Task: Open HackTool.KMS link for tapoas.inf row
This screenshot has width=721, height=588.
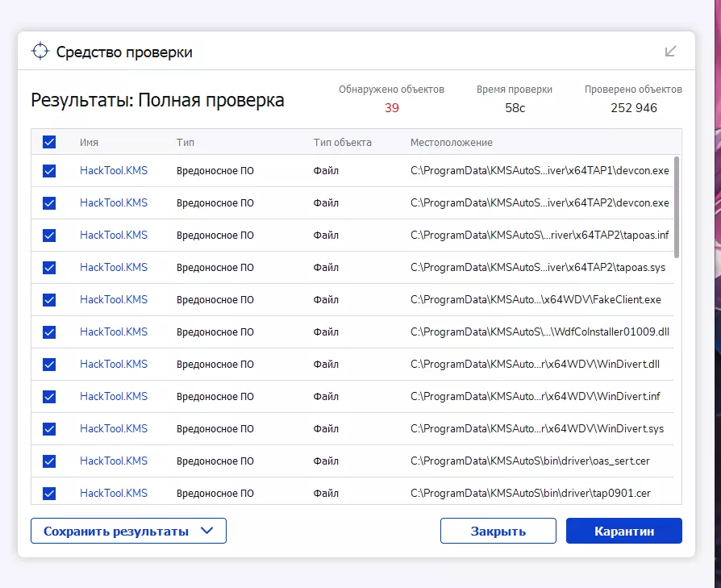Action: pos(114,235)
